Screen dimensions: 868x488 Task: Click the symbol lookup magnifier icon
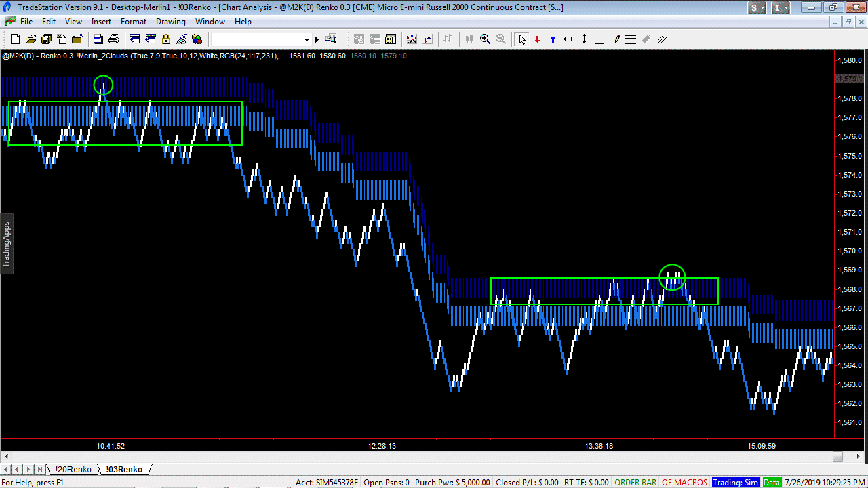332,39
